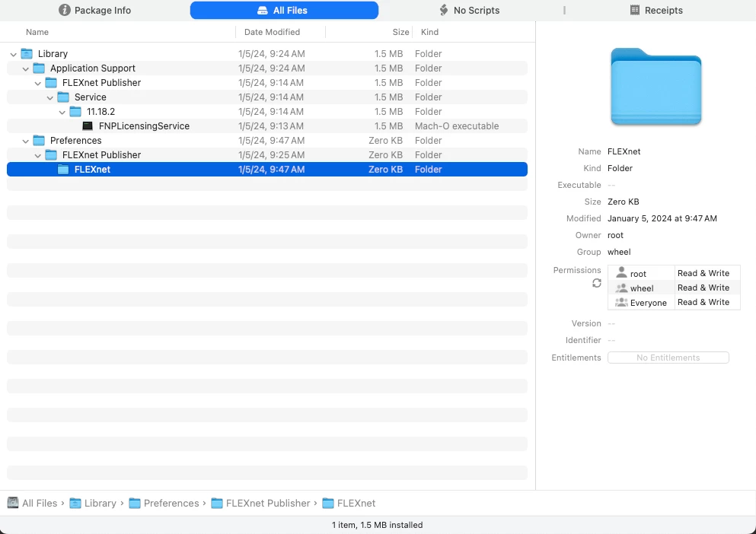The height and width of the screenshot is (534, 756).
Task: Select the Service folder row
Action: pos(267,97)
